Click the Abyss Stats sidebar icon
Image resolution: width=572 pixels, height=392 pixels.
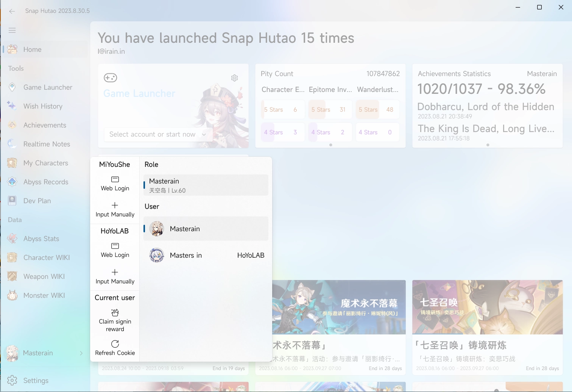point(12,239)
